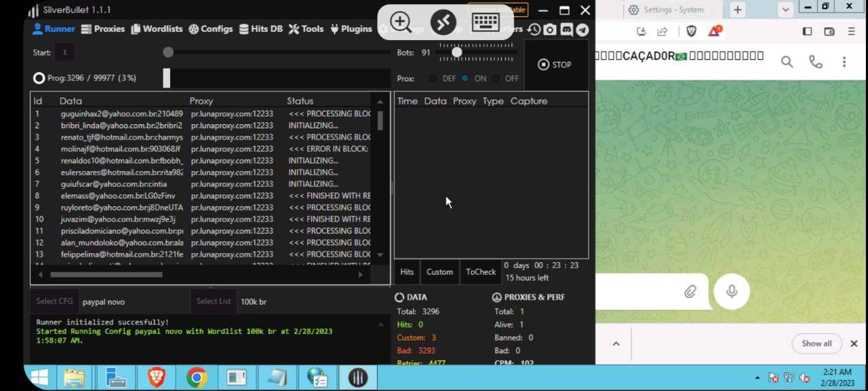The image size is (868, 391).
Task: Open the Telegram paper plane icon
Action: (x=582, y=29)
